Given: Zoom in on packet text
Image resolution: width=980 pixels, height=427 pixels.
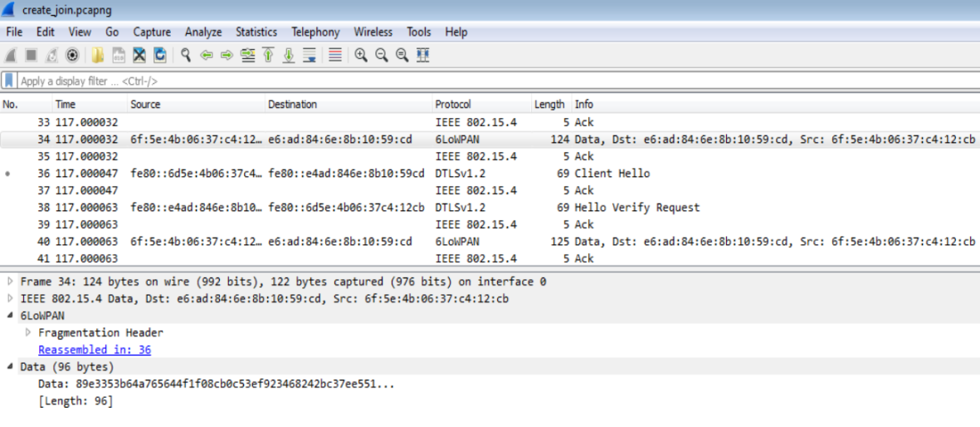Looking at the screenshot, I should (x=361, y=56).
